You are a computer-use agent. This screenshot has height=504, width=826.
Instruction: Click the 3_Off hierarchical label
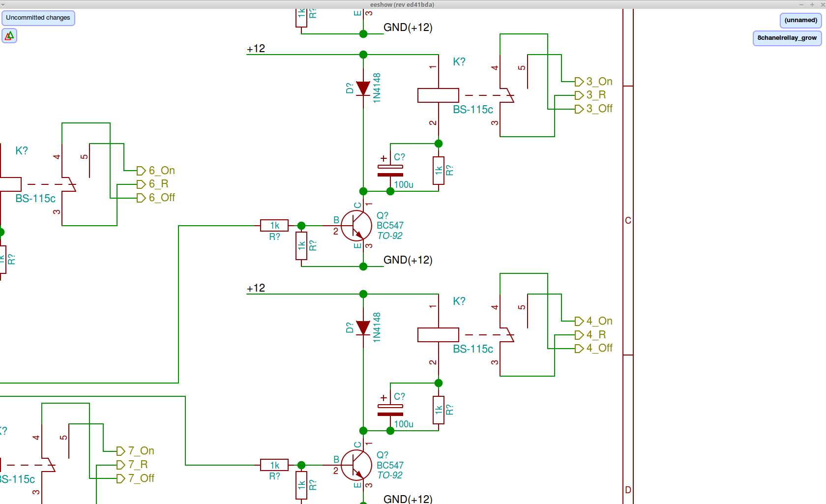click(599, 109)
